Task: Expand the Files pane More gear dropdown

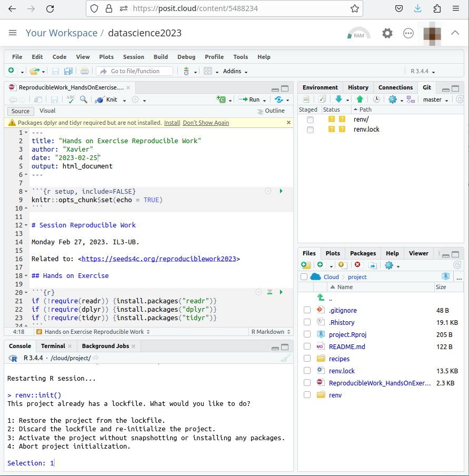Action: pyautogui.click(x=392, y=265)
